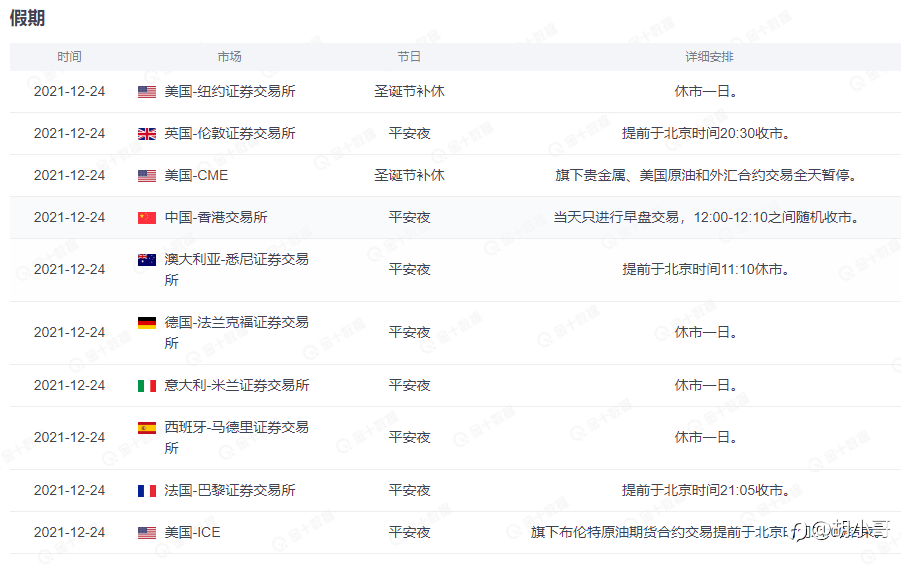Click 平安夜 in the 马德里证券交易所 row

point(409,437)
